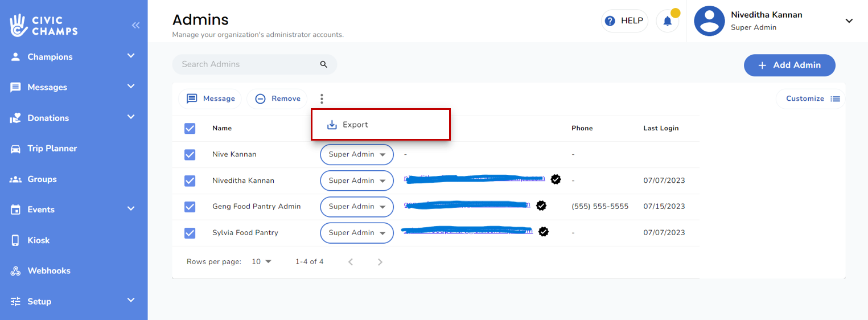
Task: Change the rows per page dropdown
Action: click(262, 262)
